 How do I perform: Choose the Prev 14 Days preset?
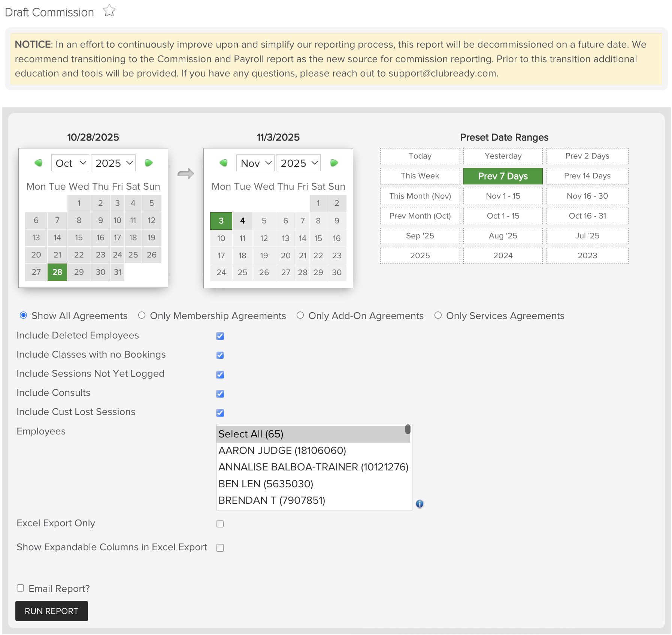[587, 176]
